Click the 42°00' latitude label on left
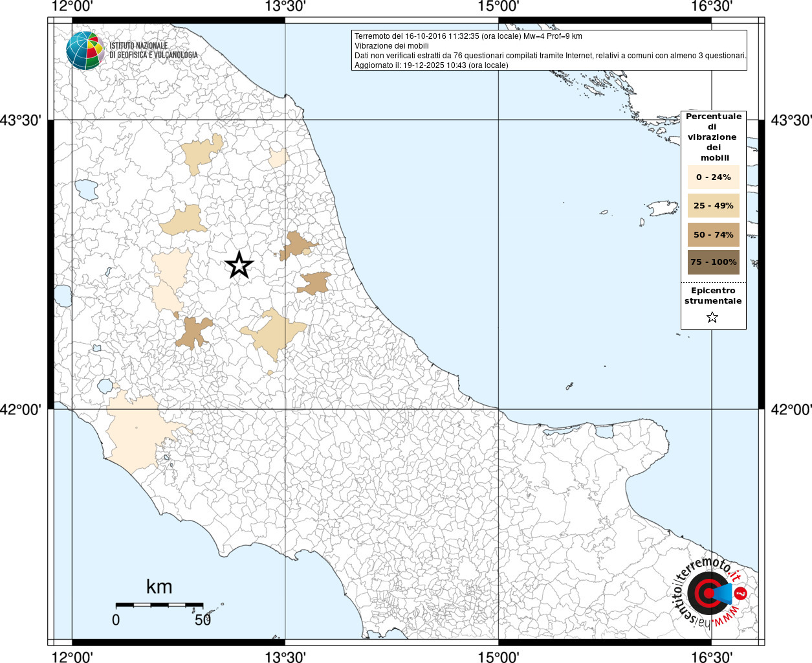 tap(24, 409)
